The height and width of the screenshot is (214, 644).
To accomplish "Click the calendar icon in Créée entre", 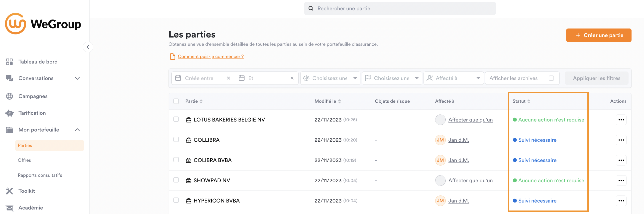I will click(178, 78).
